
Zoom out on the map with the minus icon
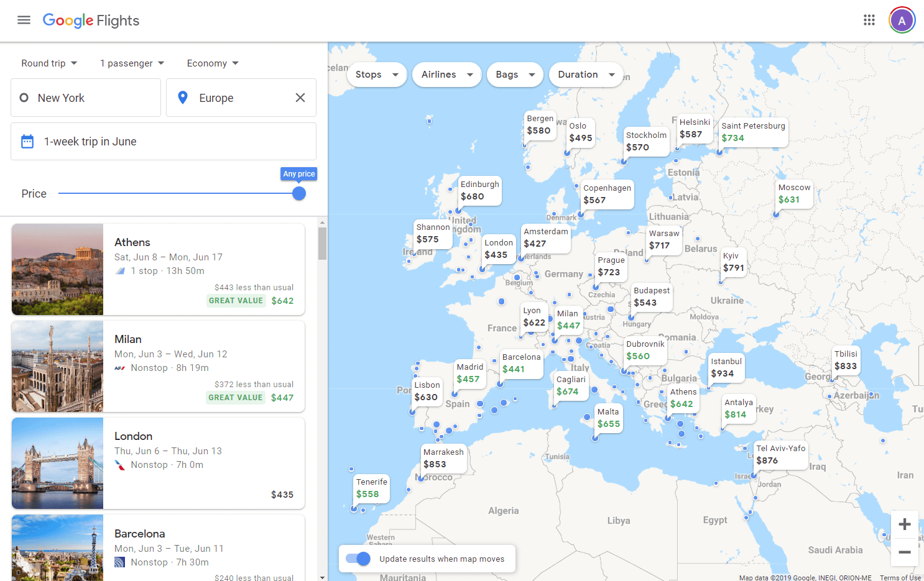pos(904,552)
